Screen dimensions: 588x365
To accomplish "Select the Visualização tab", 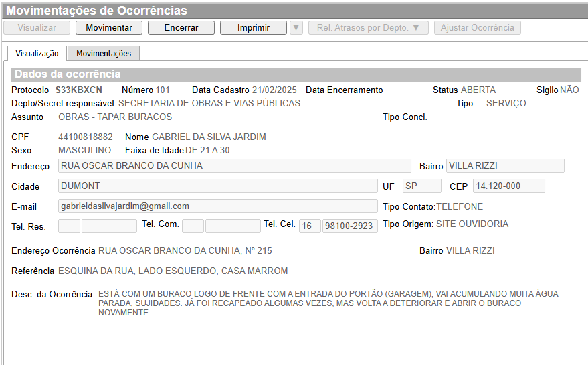I will pos(37,54).
